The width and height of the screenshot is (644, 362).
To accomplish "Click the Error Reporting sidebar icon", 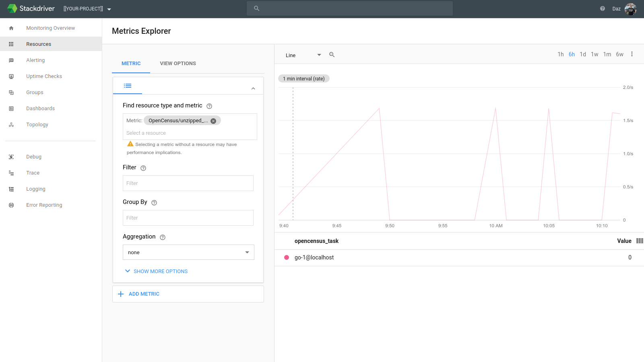I will point(11,205).
